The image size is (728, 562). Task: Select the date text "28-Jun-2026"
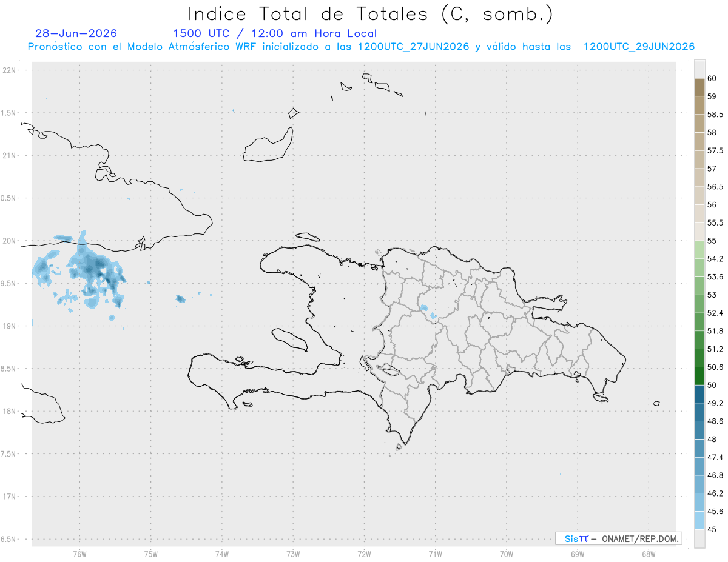(76, 33)
